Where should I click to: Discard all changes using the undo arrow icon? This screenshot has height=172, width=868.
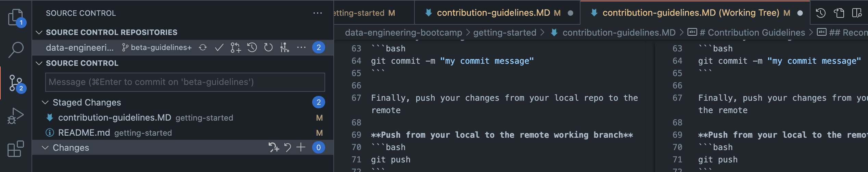pyautogui.click(x=288, y=147)
